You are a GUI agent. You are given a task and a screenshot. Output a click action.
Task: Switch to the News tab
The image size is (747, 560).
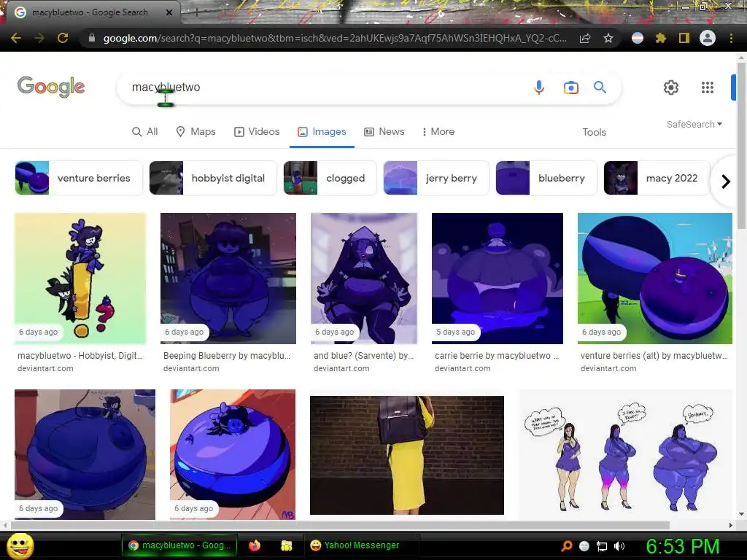(384, 131)
